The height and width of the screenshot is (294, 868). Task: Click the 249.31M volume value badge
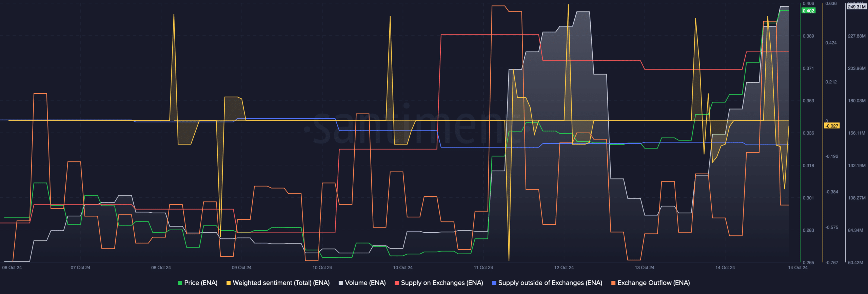point(856,7)
